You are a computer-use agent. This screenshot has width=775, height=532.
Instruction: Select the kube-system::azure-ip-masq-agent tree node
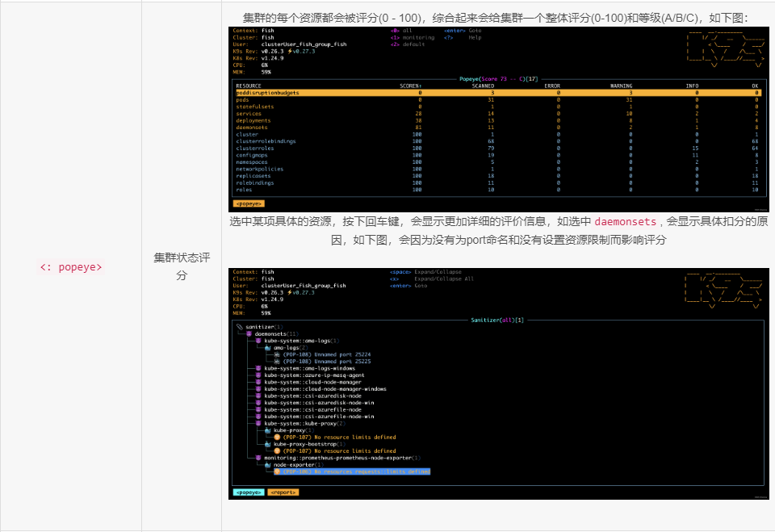click(314, 375)
